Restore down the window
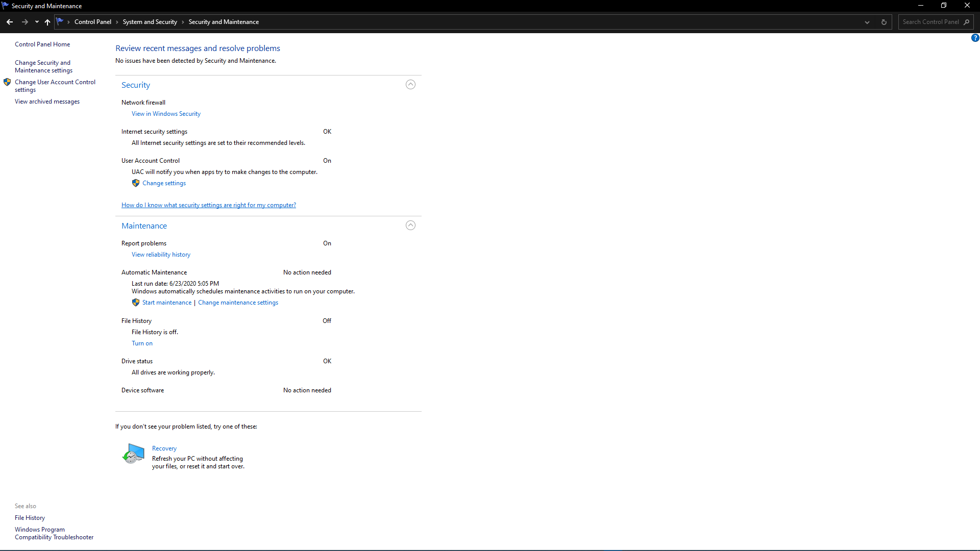Screen dimensions: 980x551 944,6
